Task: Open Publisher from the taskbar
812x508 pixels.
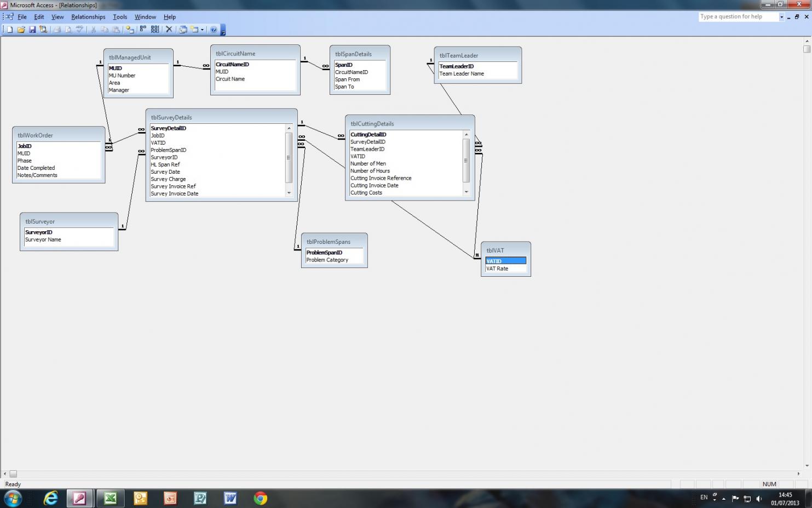Action: tap(200, 498)
